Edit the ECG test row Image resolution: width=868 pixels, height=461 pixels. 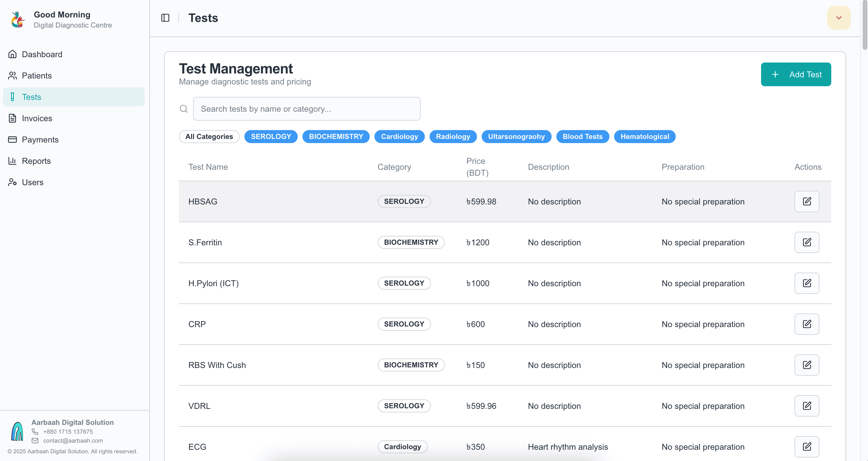[807, 447]
